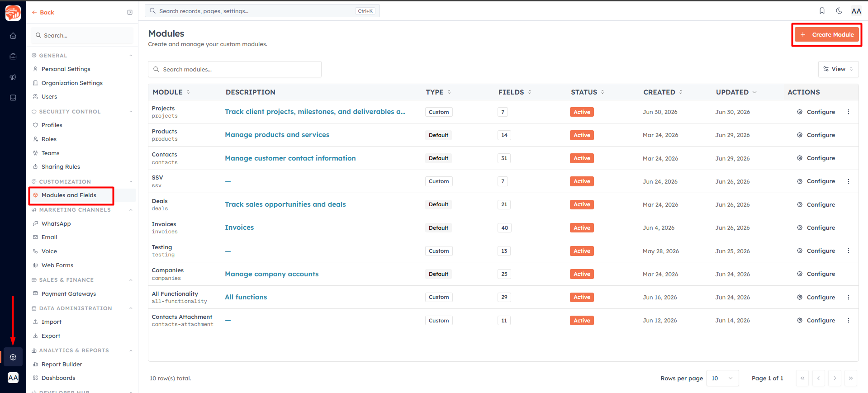Open the settings gear in left rail
The image size is (868, 393).
click(x=13, y=357)
